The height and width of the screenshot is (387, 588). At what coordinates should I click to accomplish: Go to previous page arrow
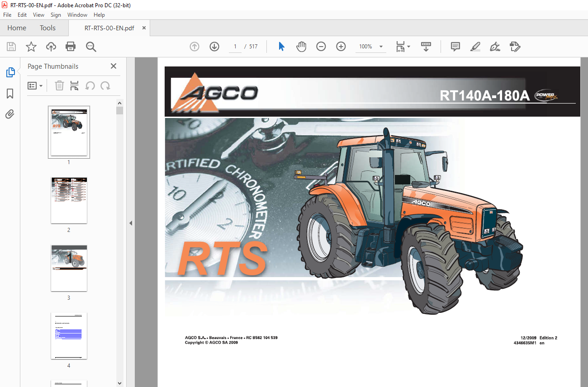pos(194,47)
